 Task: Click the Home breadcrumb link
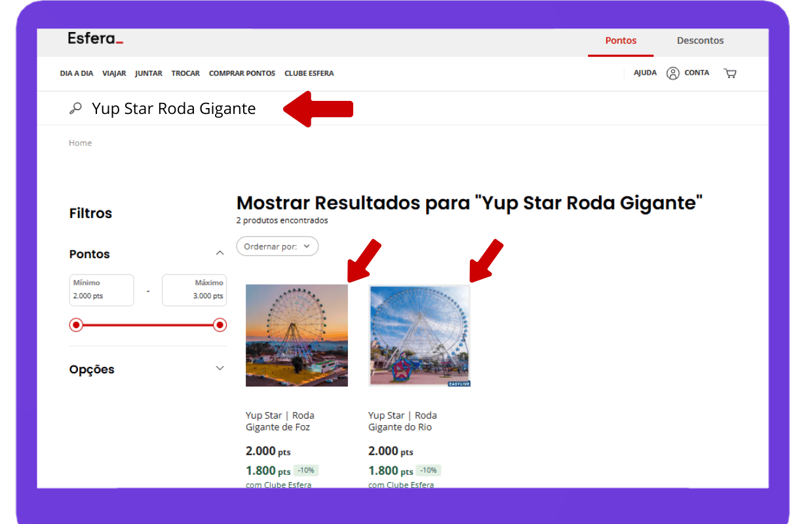pyautogui.click(x=80, y=143)
